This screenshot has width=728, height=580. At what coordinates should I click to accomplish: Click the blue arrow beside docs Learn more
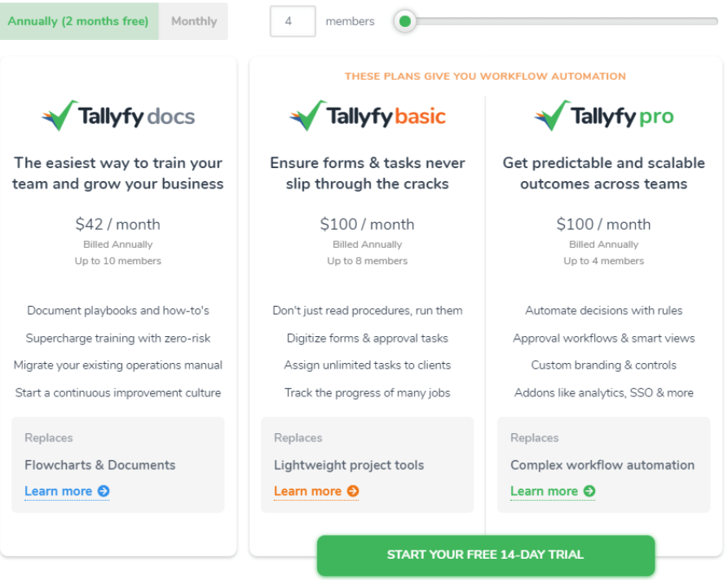104,491
